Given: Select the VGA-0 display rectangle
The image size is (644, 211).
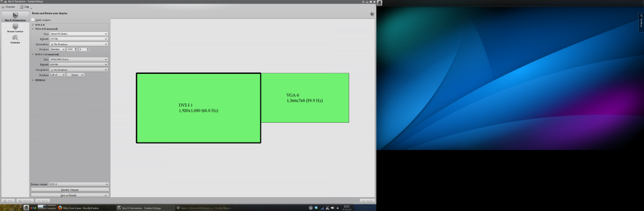Looking at the screenshot, I should point(305,97).
